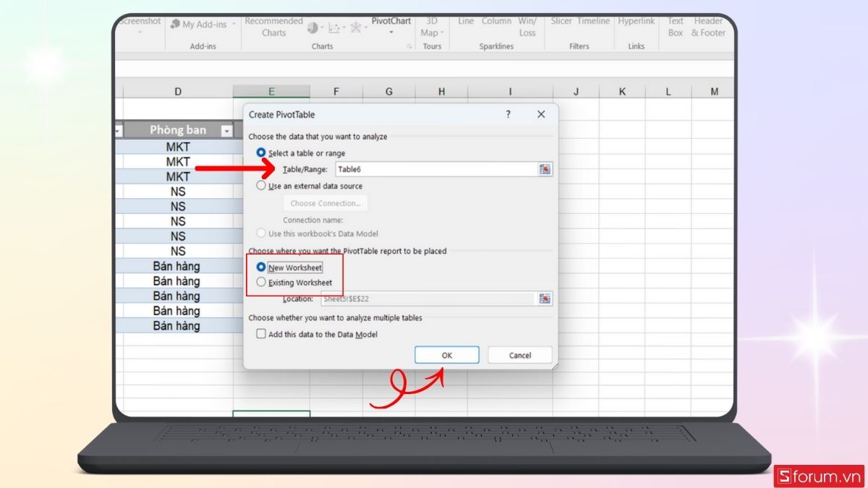Image resolution: width=868 pixels, height=488 pixels.
Task: Insert a Text Box
Action: (x=675, y=26)
